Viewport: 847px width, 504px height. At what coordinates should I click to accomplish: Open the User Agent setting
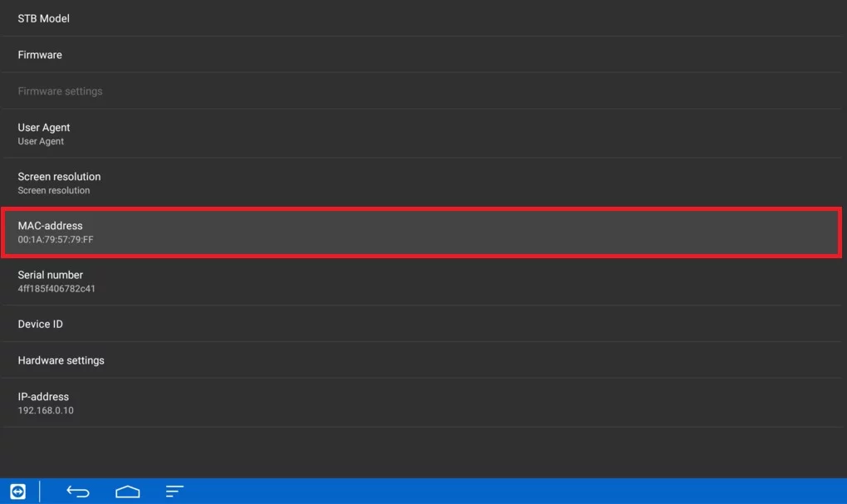coord(421,134)
